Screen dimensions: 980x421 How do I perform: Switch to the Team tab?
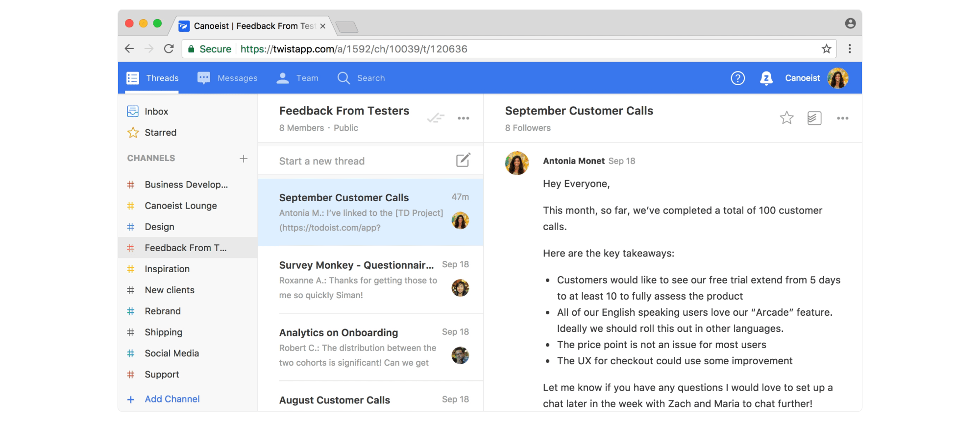[297, 78]
